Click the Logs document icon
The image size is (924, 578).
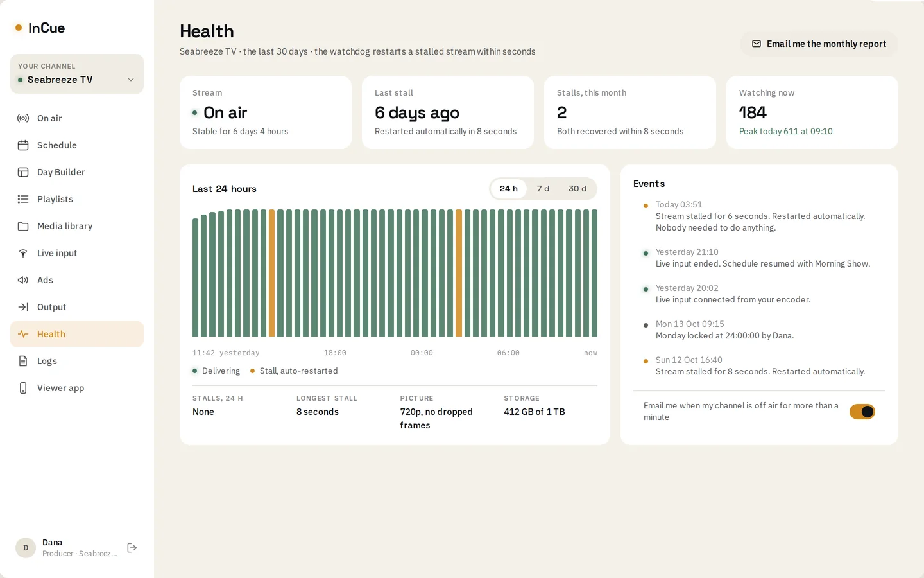[23, 361]
